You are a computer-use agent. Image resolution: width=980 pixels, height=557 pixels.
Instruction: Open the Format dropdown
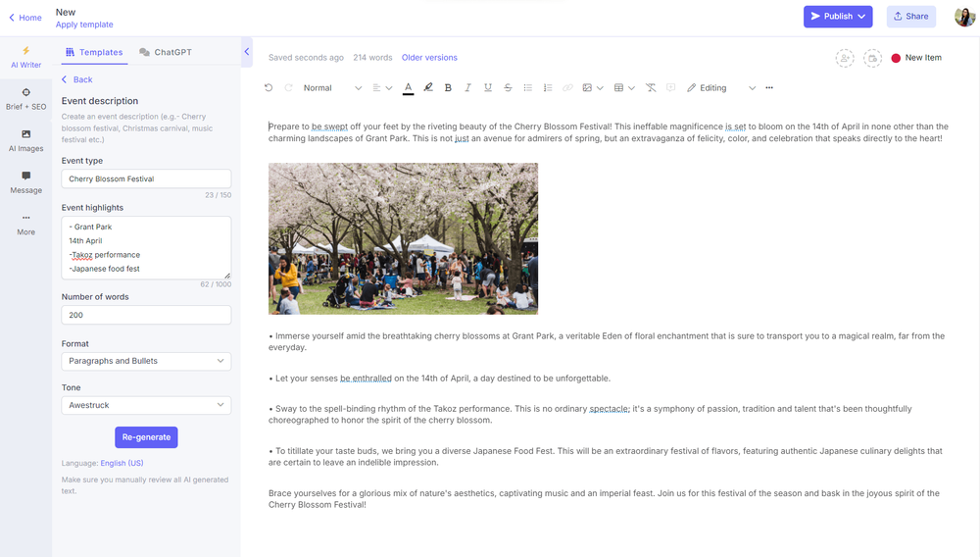[146, 361]
